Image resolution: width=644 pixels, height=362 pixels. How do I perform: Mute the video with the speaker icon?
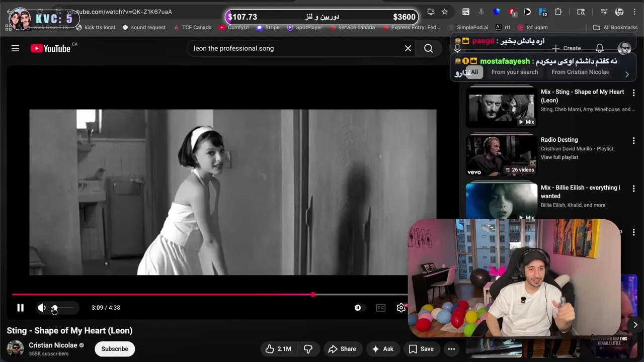pyautogui.click(x=42, y=308)
